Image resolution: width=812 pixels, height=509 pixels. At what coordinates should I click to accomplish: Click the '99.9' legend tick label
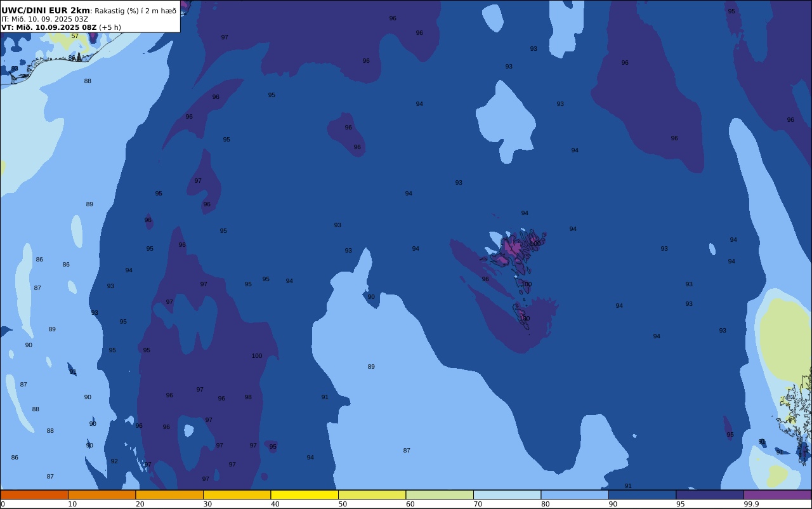(752, 504)
